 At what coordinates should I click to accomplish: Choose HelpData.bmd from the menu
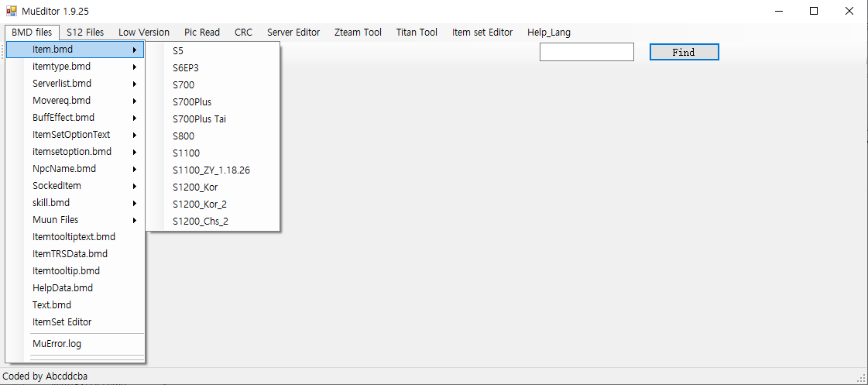point(75,288)
